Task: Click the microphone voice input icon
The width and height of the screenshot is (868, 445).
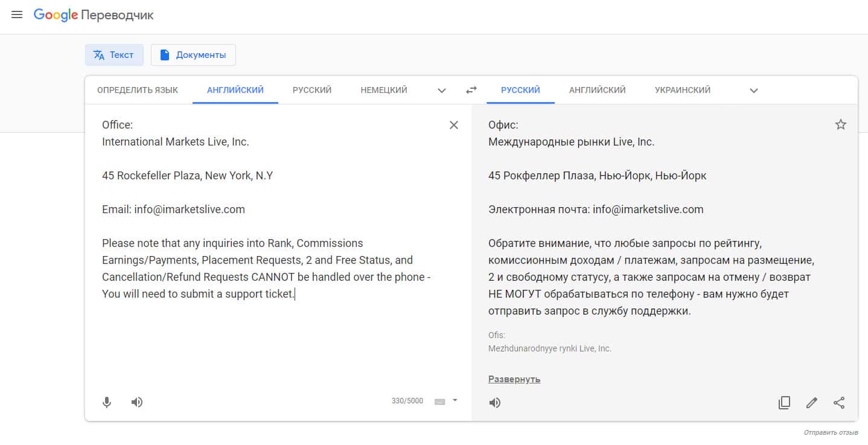Action: click(x=107, y=402)
